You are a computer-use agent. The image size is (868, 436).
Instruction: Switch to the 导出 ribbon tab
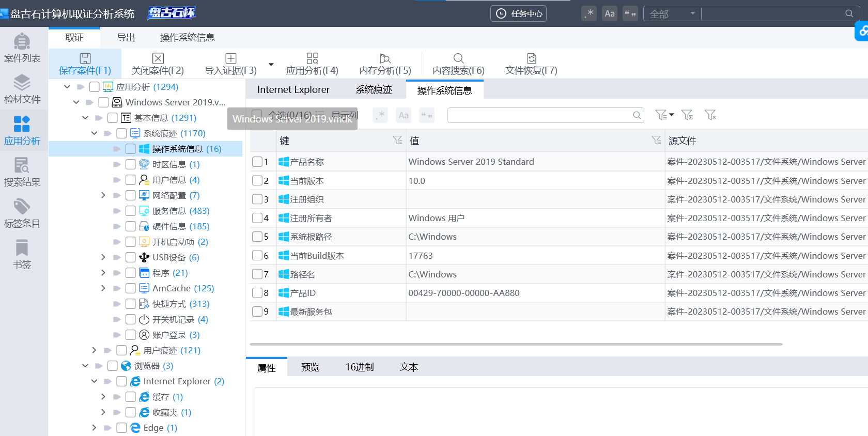(x=126, y=37)
